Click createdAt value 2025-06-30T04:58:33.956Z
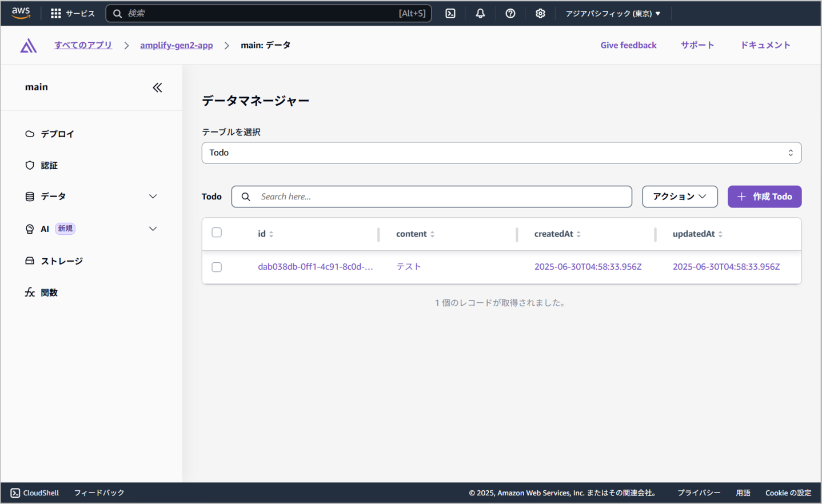Screen dimensions: 822x504 click(x=588, y=267)
